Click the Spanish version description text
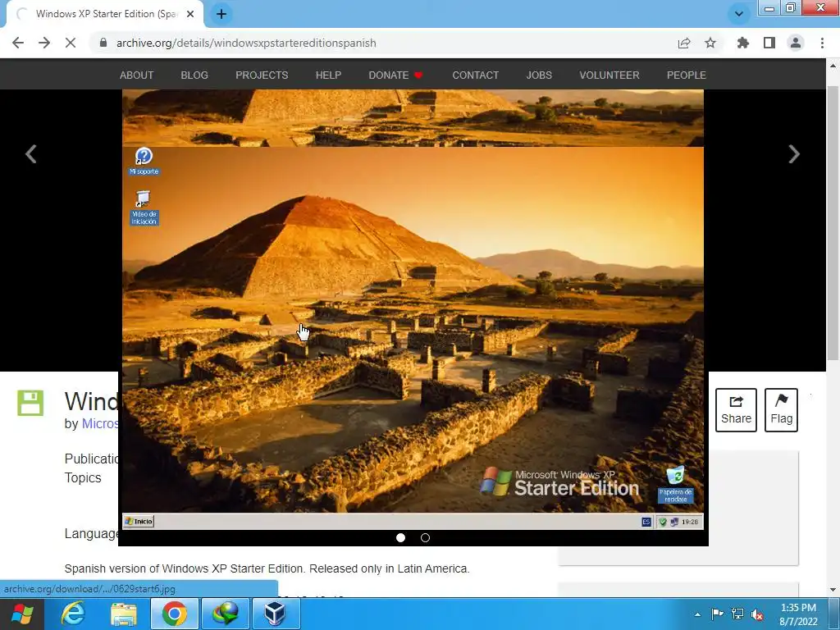This screenshot has height=630, width=840. point(267,568)
